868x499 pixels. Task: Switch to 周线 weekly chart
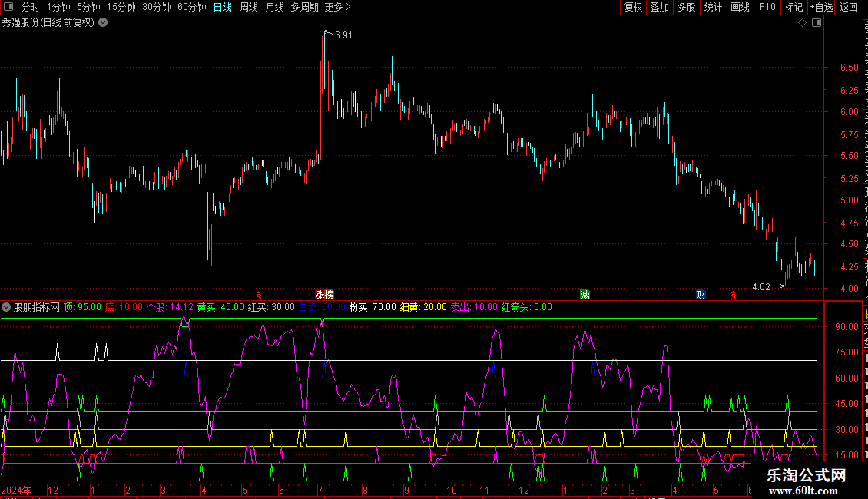click(x=249, y=7)
